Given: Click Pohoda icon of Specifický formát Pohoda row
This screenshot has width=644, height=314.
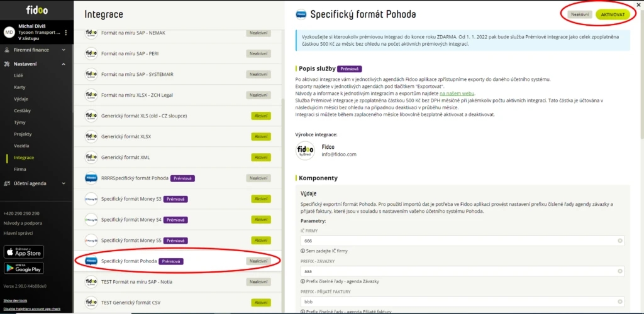Looking at the screenshot, I should pyautogui.click(x=91, y=261).
